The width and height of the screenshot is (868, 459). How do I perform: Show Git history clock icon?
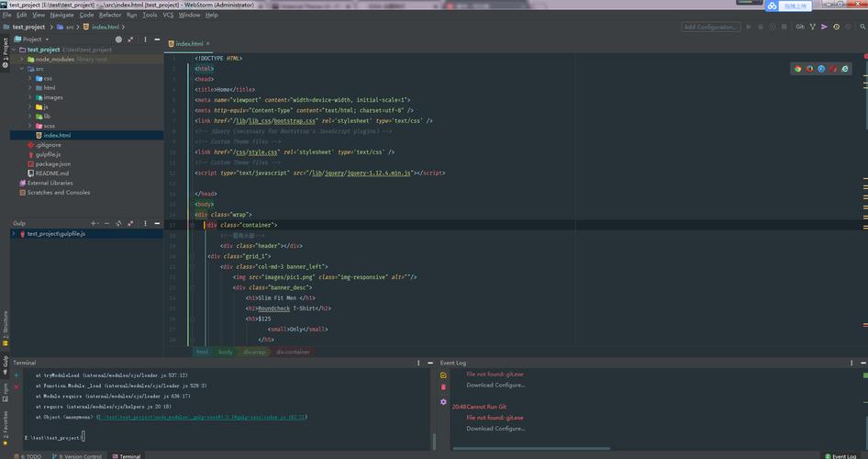[x=836, y=27]
